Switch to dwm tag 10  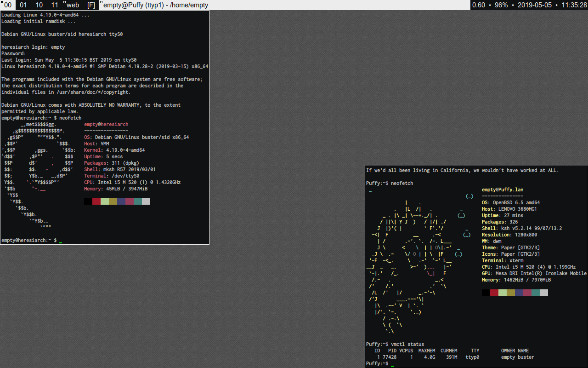click(x=39, y=5)
